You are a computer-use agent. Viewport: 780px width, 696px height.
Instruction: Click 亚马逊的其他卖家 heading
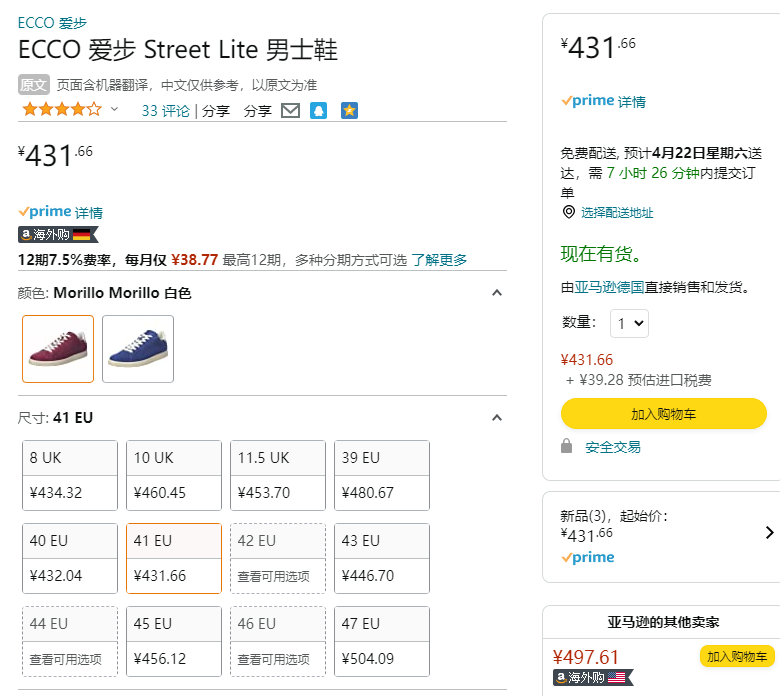(663, 622)
